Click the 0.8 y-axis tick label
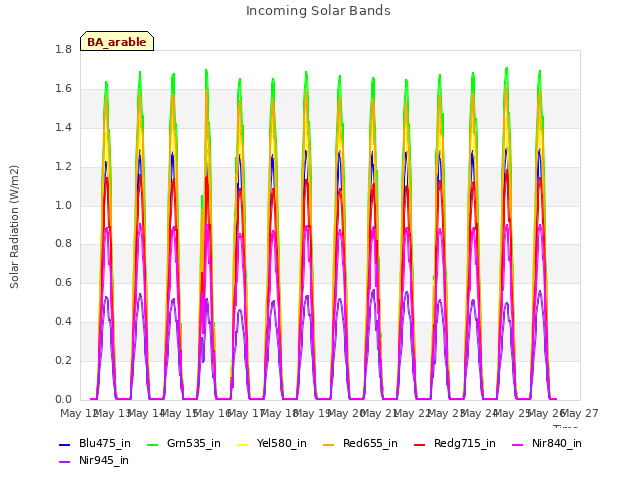The width and height of the screenshot is (640, 480). pyautogui.click(x=63, y=244)
